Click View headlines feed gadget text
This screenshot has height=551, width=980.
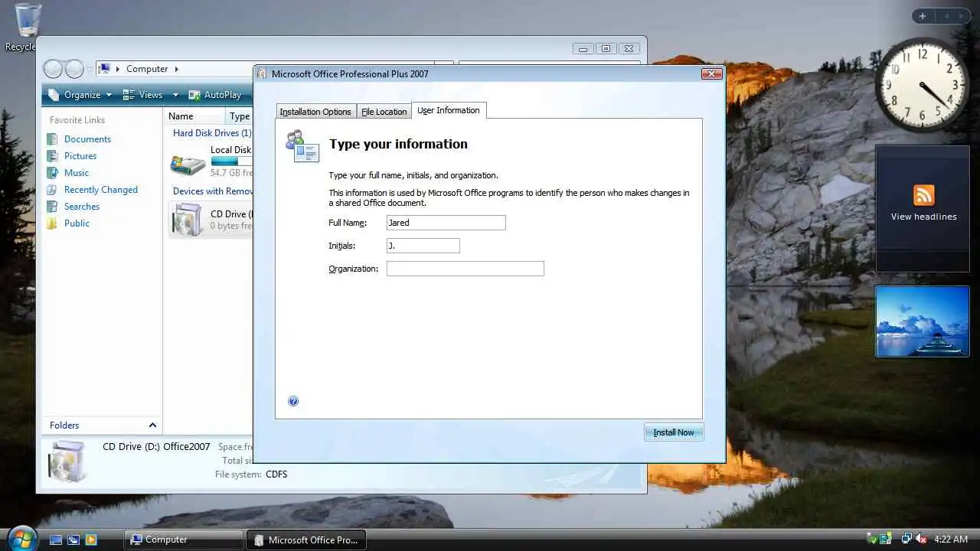point(923,217)
